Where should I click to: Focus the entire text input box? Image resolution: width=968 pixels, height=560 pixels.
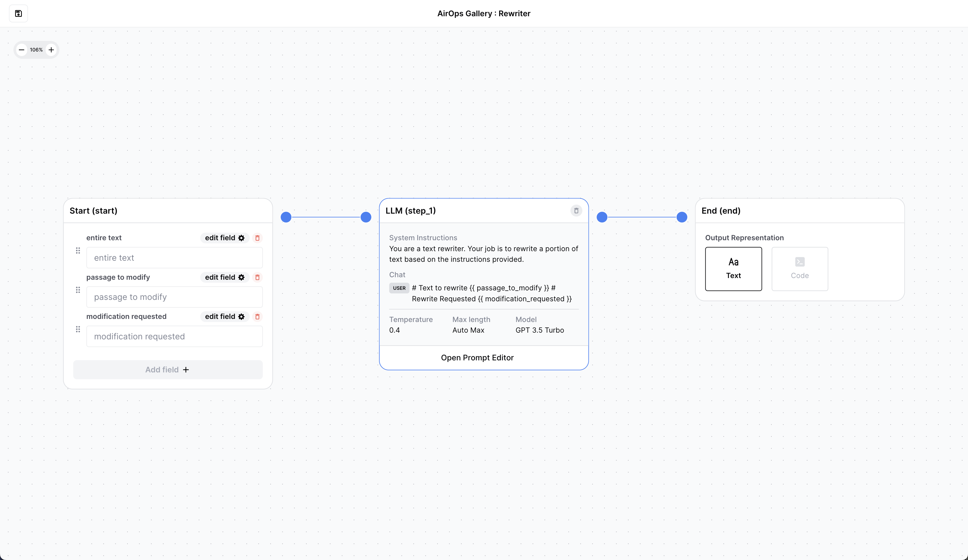pos(174,258)
